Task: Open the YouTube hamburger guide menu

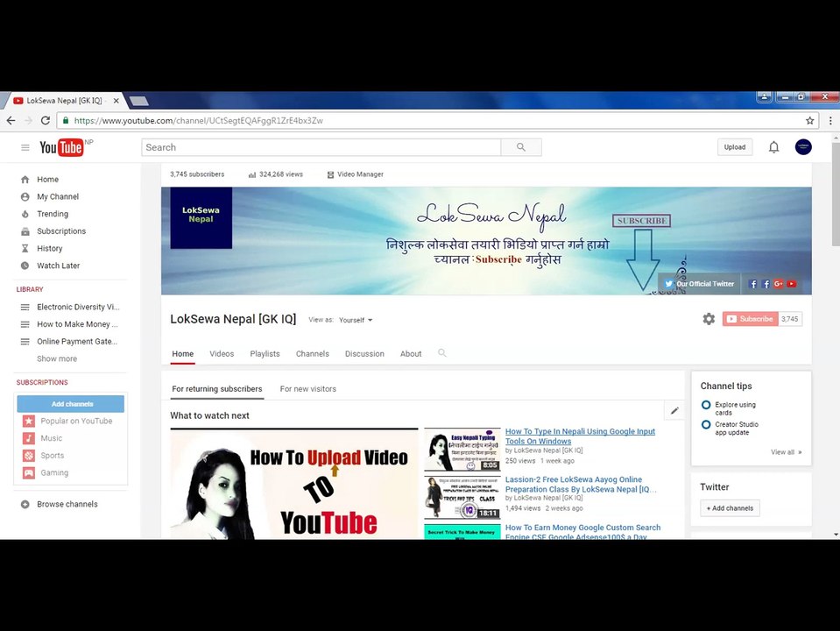Action: click(x=25, y=147)
